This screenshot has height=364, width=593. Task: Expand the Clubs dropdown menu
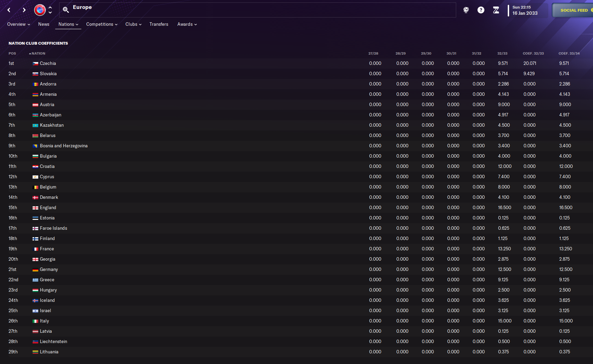pos(133,24)
